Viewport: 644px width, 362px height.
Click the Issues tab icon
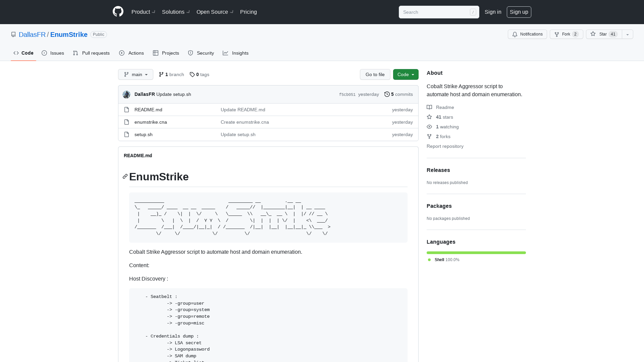44,53
